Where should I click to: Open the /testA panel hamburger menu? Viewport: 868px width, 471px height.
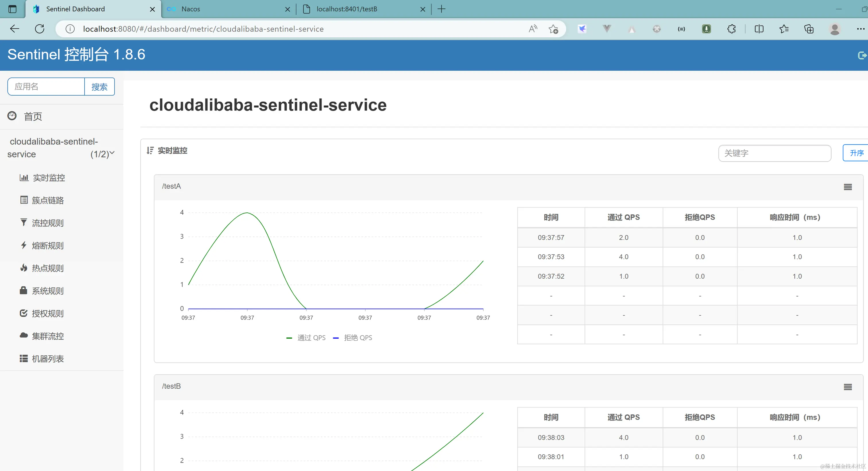848,187
